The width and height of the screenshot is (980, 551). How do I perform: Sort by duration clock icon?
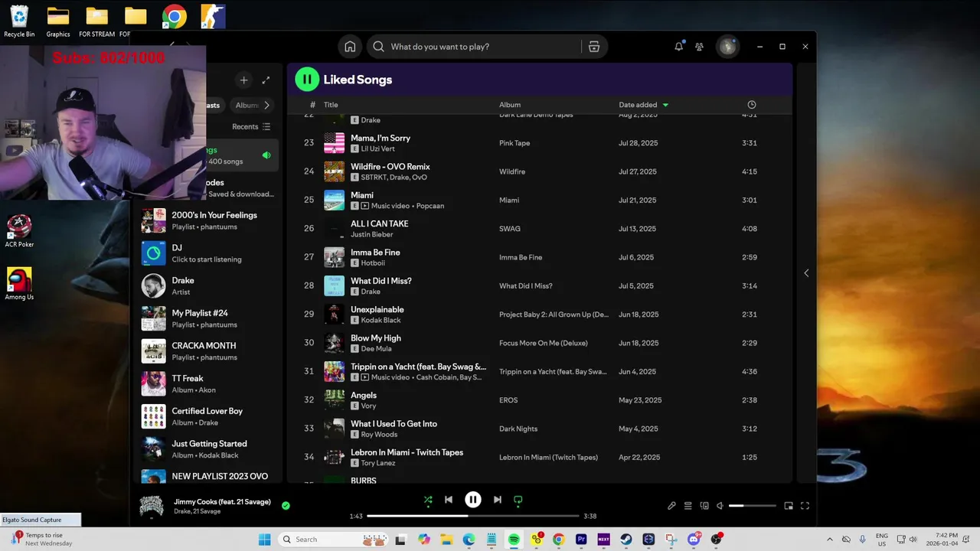click(x=751, y=105)
